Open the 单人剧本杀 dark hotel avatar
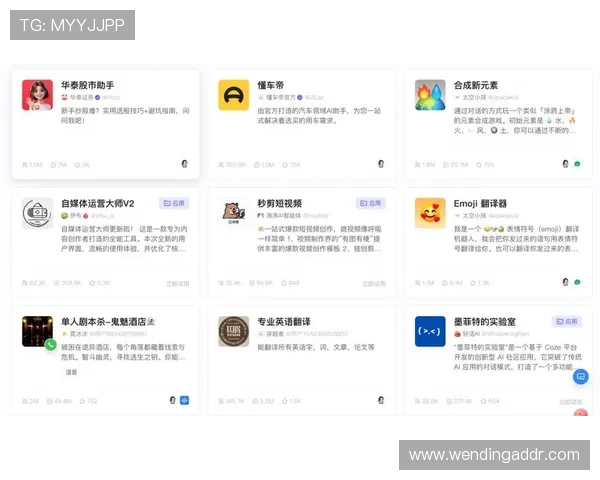 [37, 331]
